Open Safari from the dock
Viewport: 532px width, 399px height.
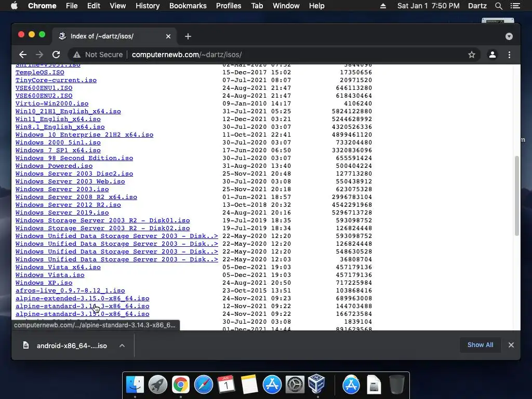pos(203,384)
